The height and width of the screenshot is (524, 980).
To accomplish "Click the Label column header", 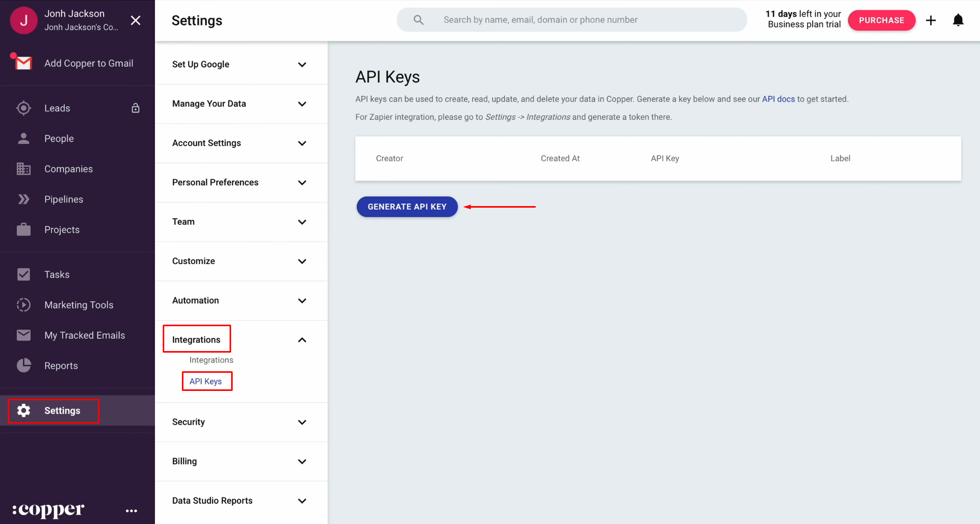I will point(840,158).
